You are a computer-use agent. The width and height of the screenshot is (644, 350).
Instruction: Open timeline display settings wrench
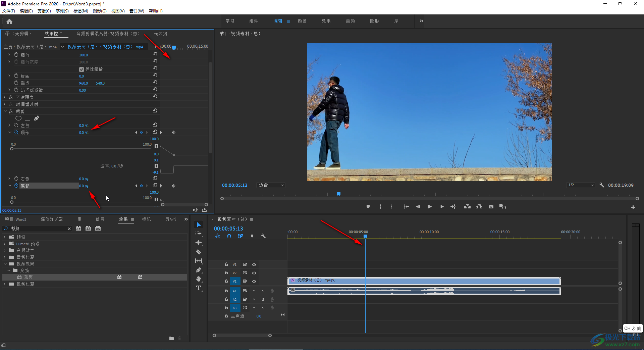pyautogui.click(x=263, y=236)
